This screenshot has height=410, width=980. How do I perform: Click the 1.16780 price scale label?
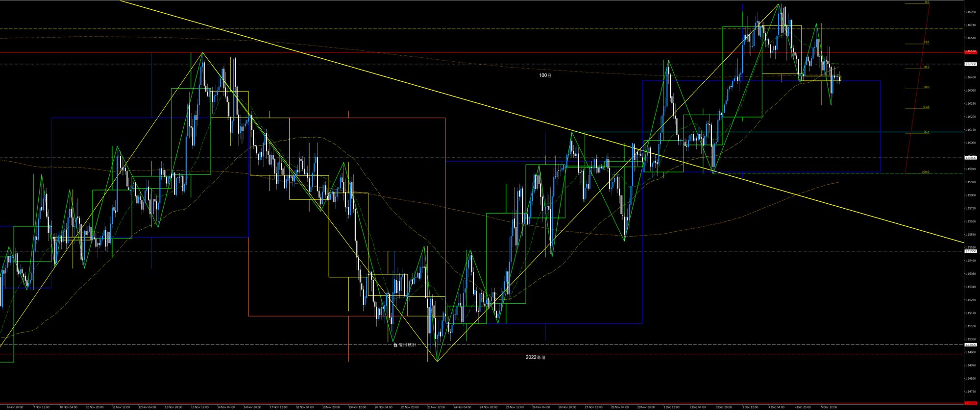pyautogui.click(x=970, y=12)
